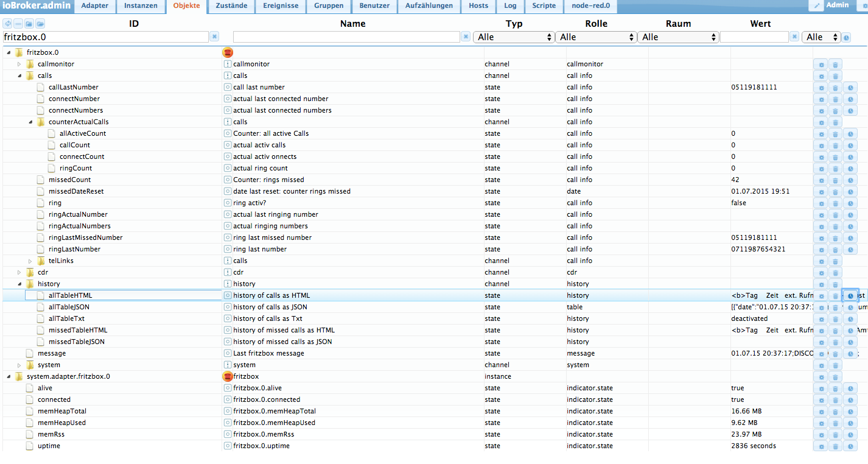This screenshot has height=464, width=868.
Task: Open the Hosts tab
Action: (x=478, y=6)
